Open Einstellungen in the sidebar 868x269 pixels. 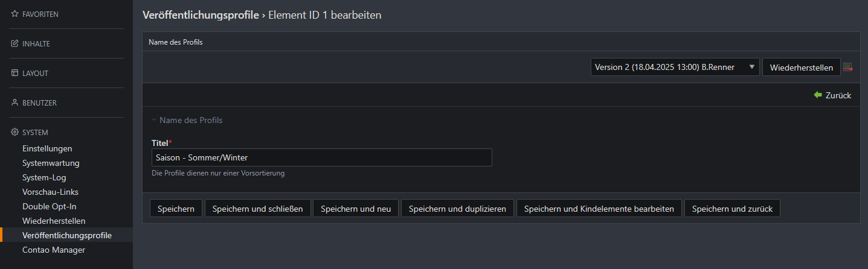pos(47,148)
